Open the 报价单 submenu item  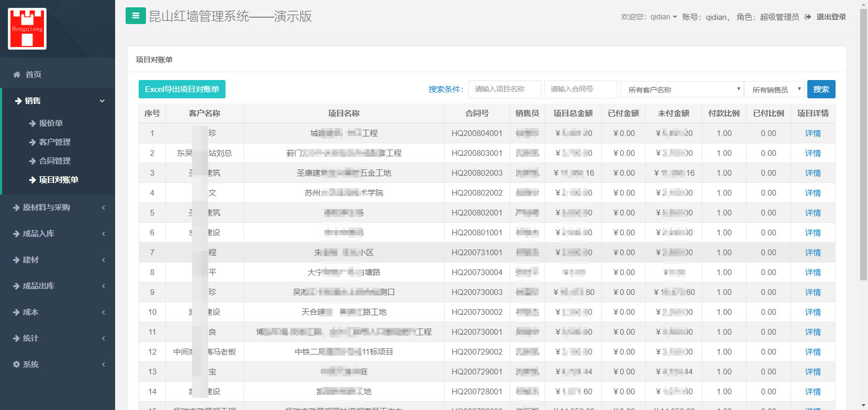click(51, 123)
